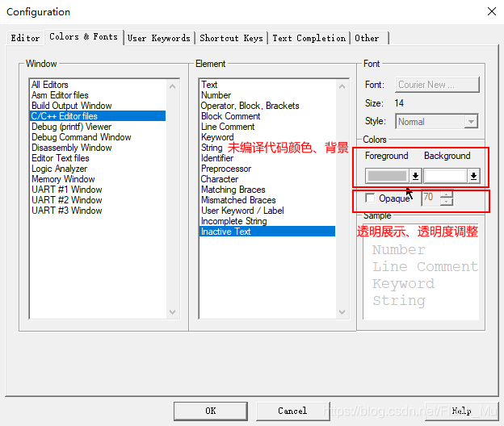Viewport: 504px width, 426px height.
Task: Increase opacity with the spinner up arrow
Action: (x=447, y=194)
